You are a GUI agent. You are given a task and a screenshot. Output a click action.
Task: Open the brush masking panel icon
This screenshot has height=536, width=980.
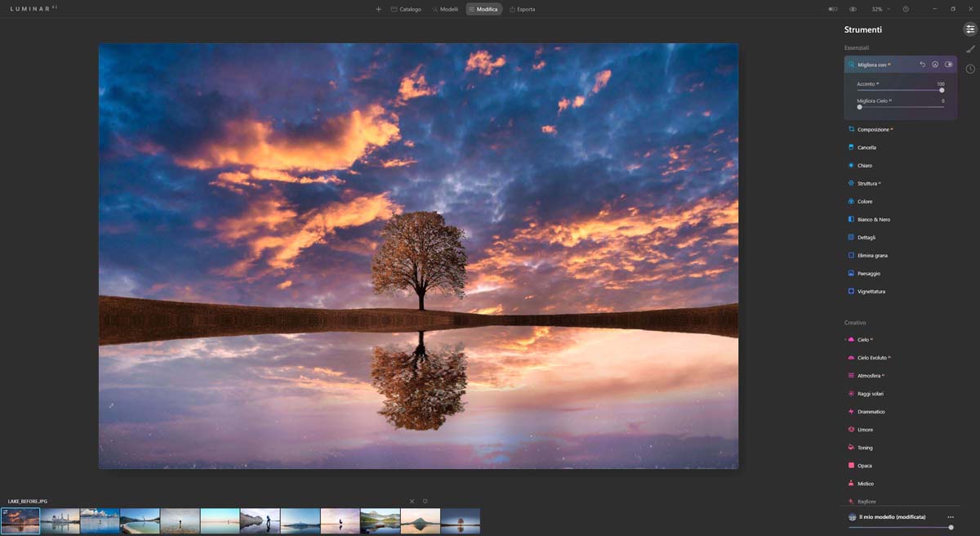click(x=970, y=49)
